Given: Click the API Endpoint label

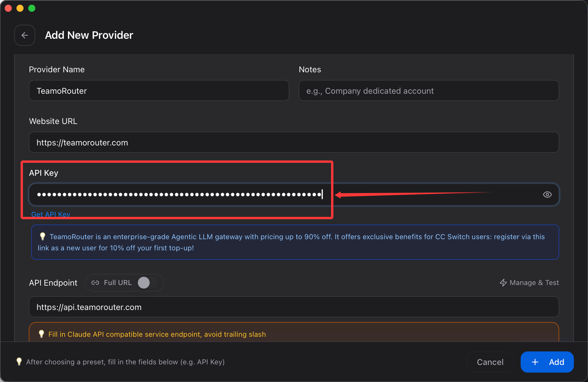Looking at the screenshot, I should [53, 283].
